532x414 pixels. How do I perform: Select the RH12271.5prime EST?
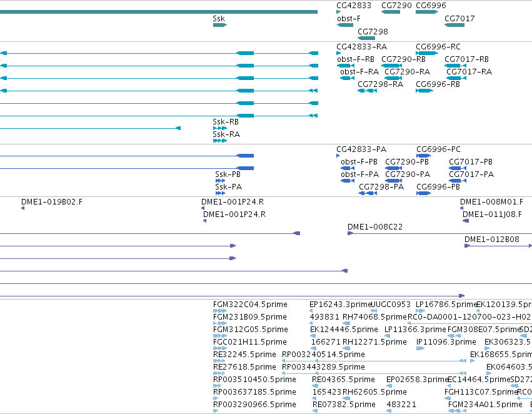(346, 348)
